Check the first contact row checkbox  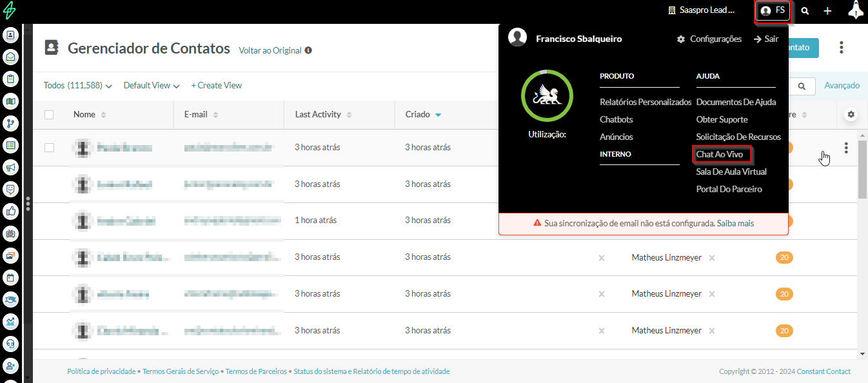click(x=49, y=148)
